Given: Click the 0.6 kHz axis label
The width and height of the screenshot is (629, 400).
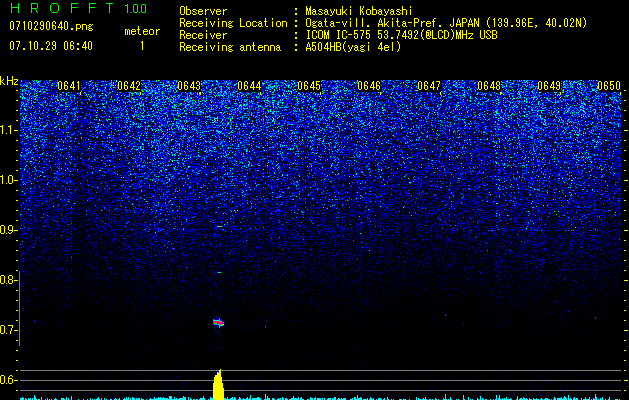Looking at the screenshot, I should coord(7,380).
